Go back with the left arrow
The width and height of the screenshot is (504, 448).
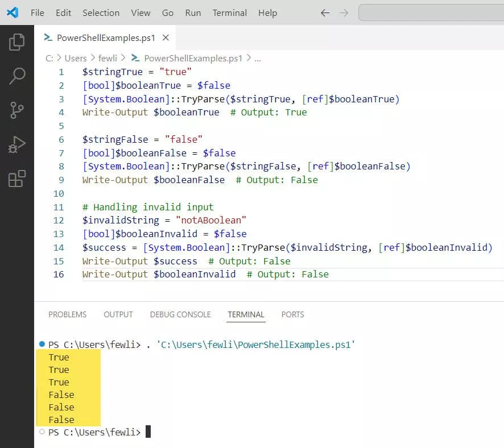tap(325, 13)
